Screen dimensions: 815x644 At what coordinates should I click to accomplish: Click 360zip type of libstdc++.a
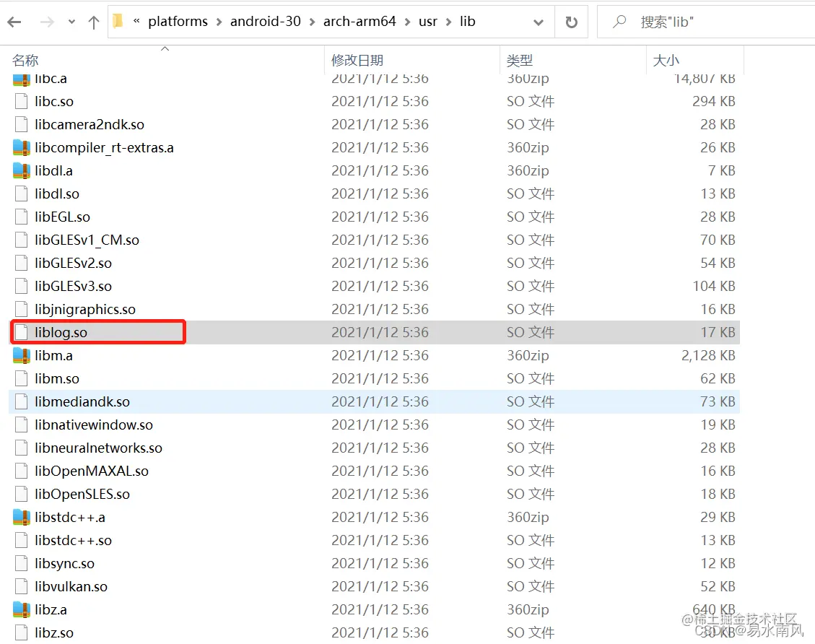point(528,517)
